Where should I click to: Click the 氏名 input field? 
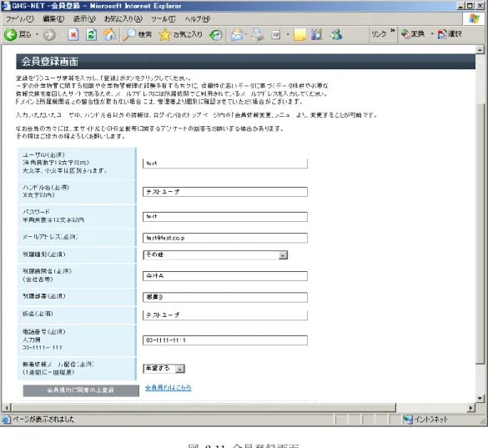pos(225,315)
